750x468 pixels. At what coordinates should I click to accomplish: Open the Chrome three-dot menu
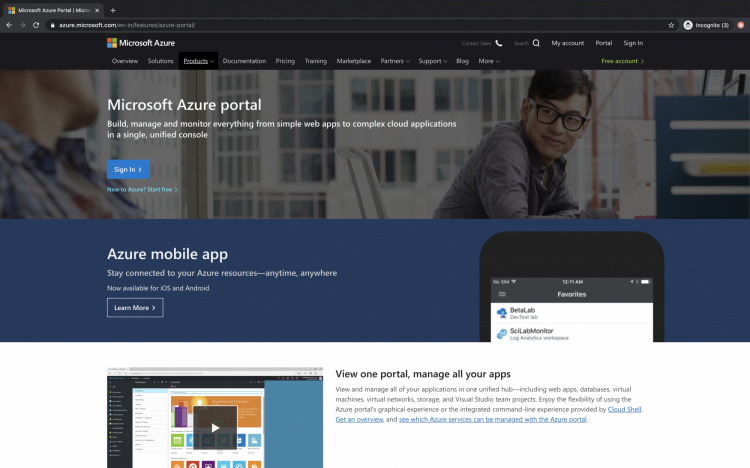coord(740,24)
